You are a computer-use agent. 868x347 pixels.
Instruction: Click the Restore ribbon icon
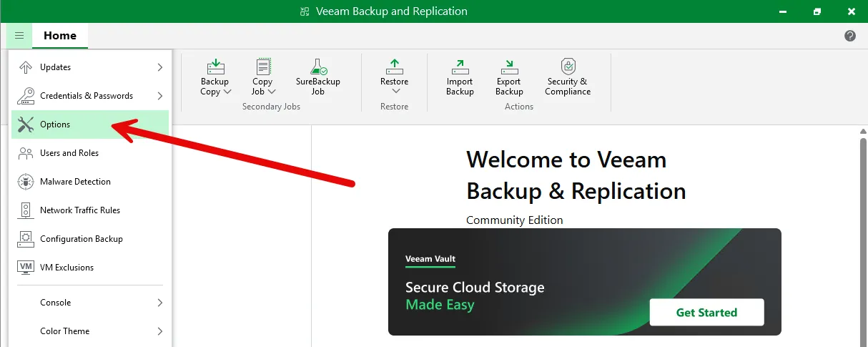[394, 67]
